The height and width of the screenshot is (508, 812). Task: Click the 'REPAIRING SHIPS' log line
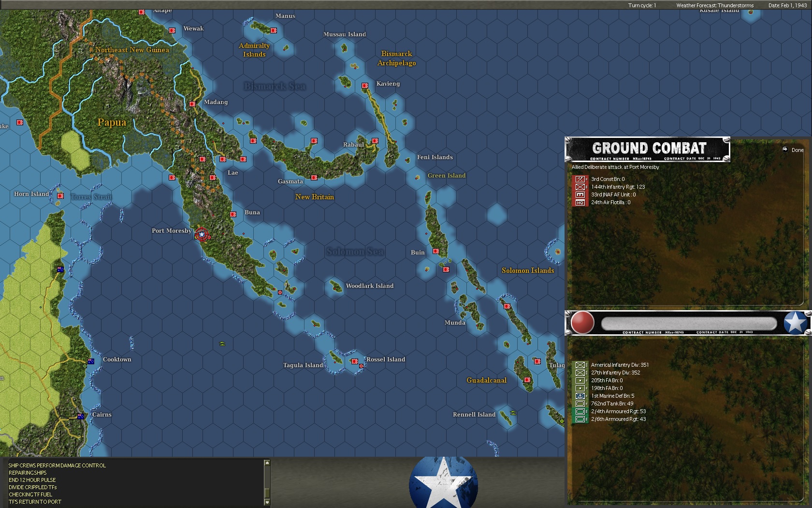click(x=28, y=473)
